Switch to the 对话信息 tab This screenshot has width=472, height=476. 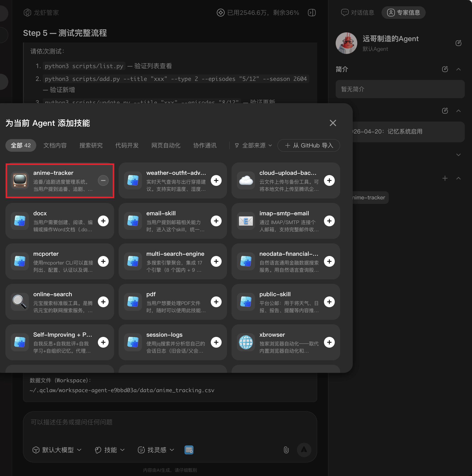pyautogui.click(x=357, y=13)
